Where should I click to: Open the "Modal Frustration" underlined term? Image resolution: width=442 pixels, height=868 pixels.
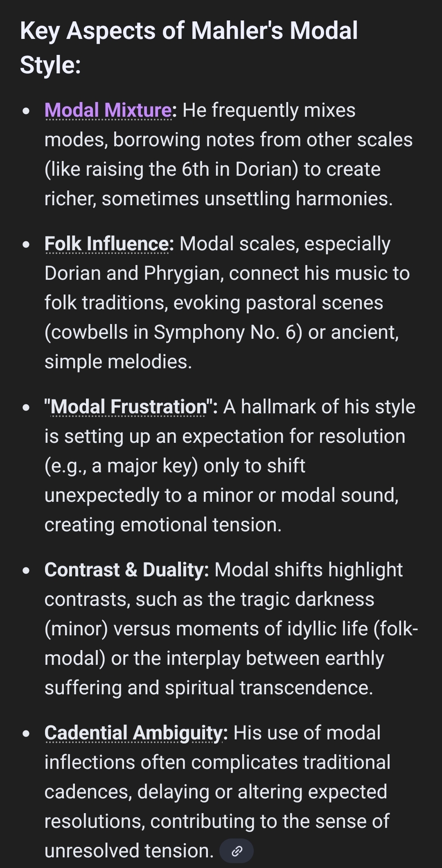pyautogui.click(x=129, y=407)
